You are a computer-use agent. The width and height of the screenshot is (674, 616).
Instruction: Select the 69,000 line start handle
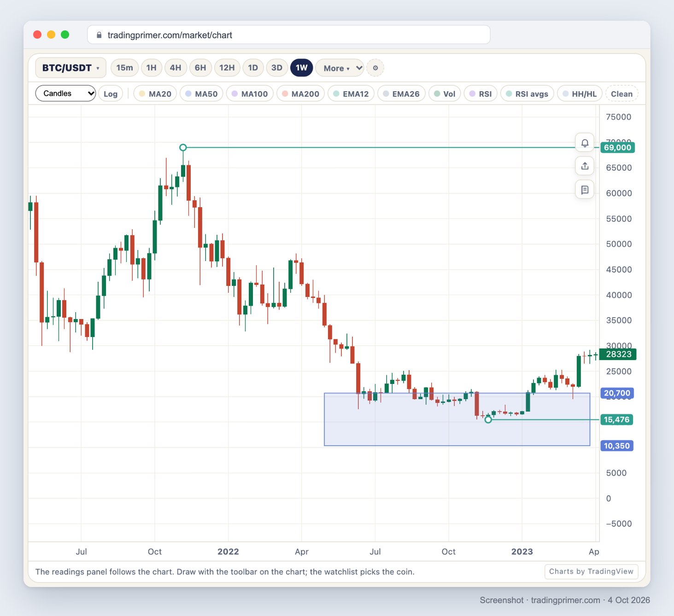click(x=183, y=147)
